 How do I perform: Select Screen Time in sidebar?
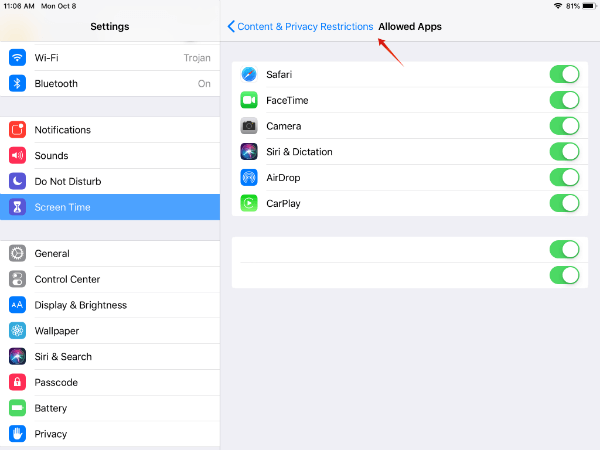pos(110,207)
